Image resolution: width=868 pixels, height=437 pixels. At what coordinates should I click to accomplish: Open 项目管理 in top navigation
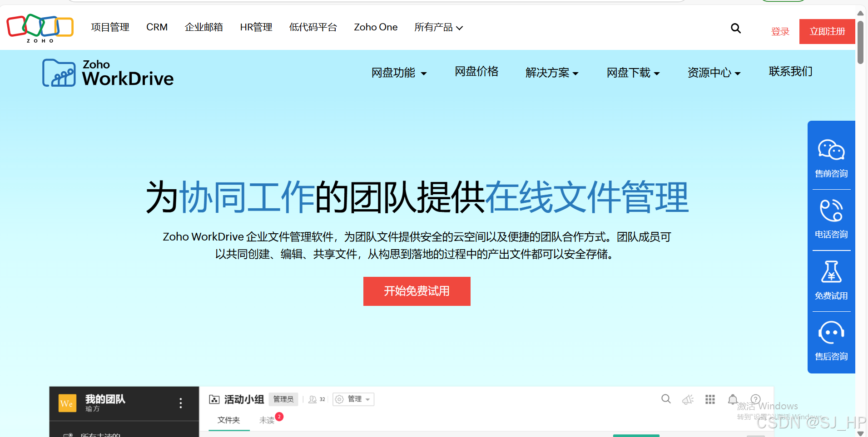(110, 27)
